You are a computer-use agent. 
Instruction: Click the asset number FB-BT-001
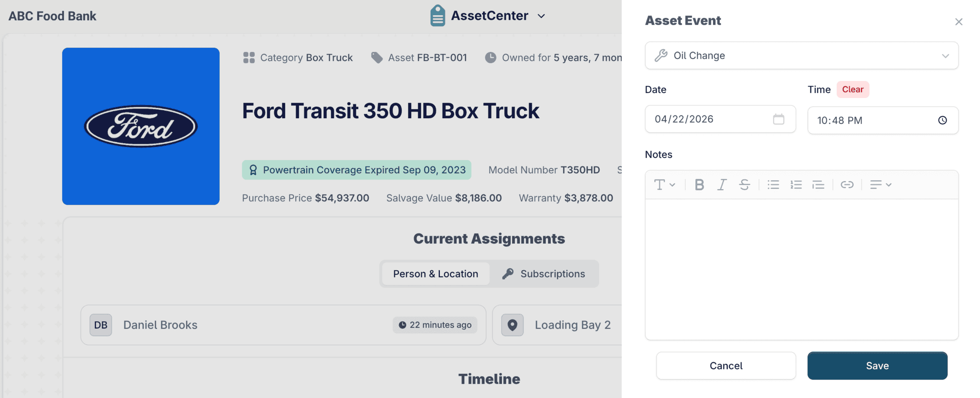click(442, 58)
